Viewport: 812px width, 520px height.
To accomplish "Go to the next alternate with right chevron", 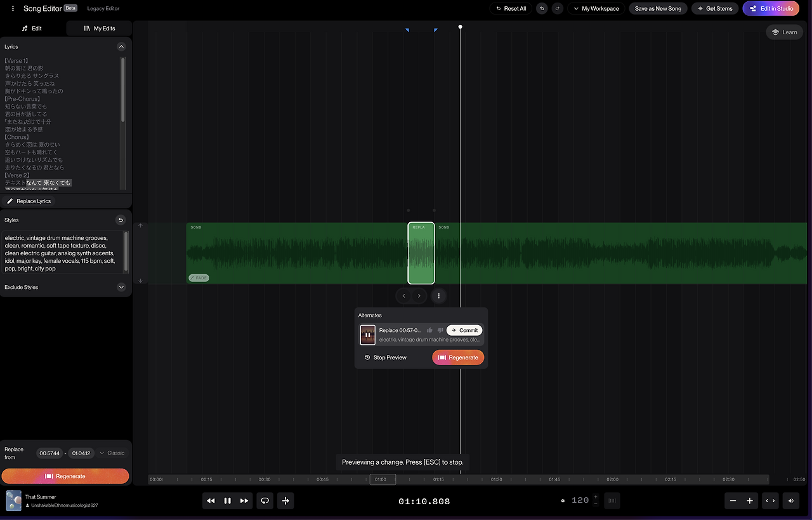I will point(419,296).
